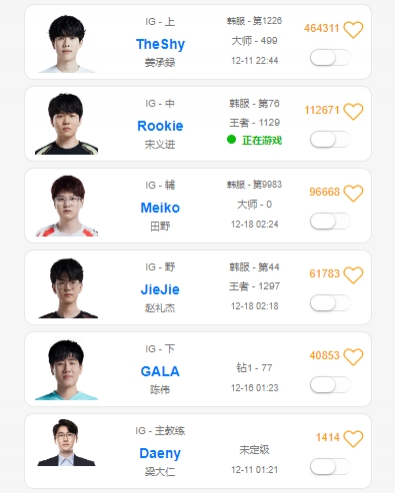This screenshot has width=395, height=493.
Task: Open TheShy player name link
Action: tap(160, 44)
